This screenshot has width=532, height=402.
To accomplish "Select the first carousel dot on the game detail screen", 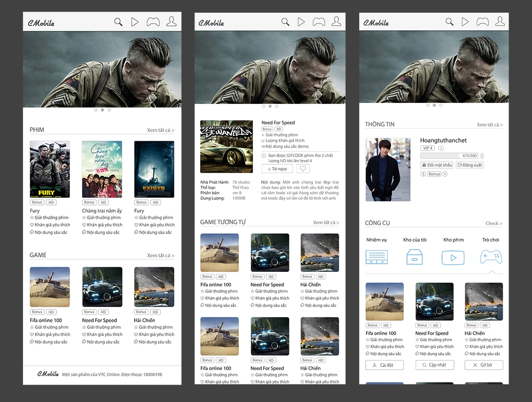I will [x=264, y=106].
